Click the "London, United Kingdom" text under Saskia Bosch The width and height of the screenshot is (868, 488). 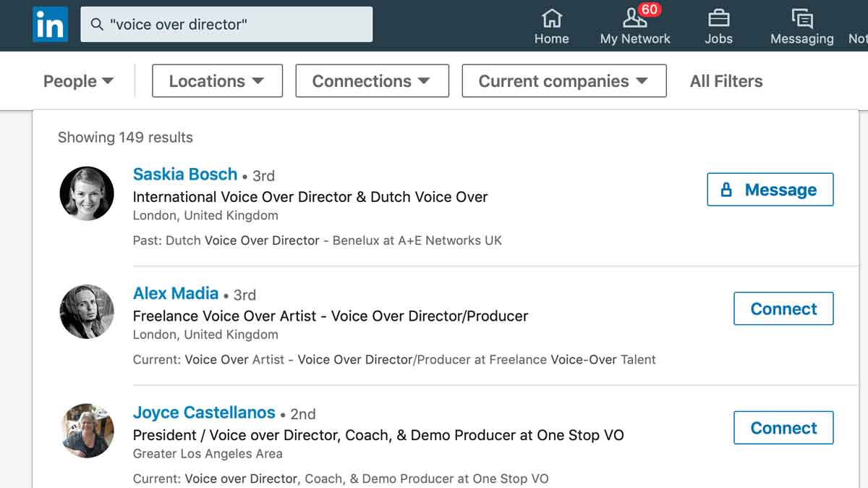pyautogui.click(x=205, y=216)
